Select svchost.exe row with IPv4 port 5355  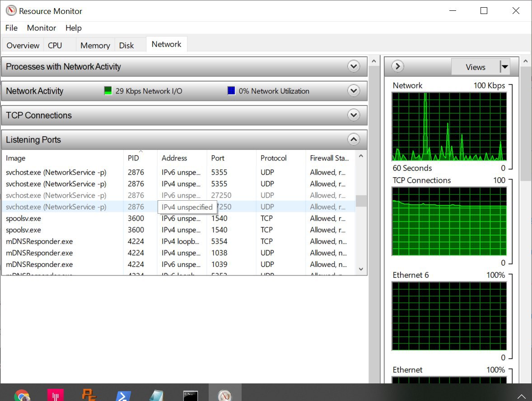click(178, 184)
